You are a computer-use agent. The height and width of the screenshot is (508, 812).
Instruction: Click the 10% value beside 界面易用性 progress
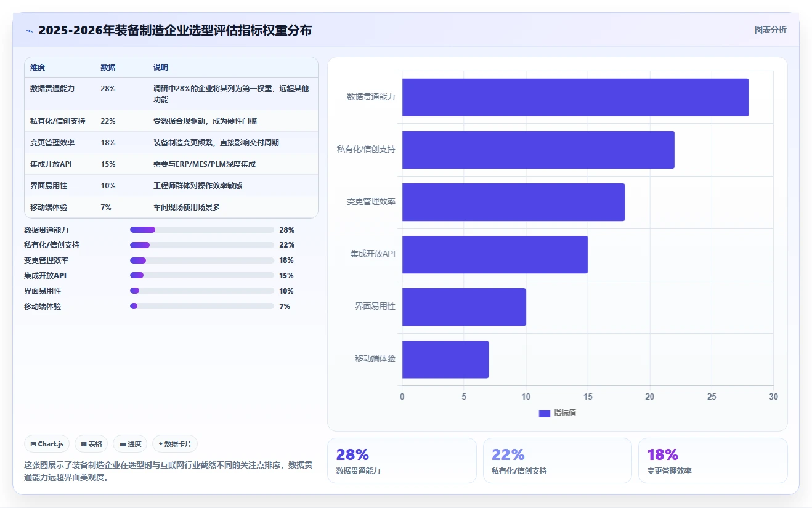(286, 291)
